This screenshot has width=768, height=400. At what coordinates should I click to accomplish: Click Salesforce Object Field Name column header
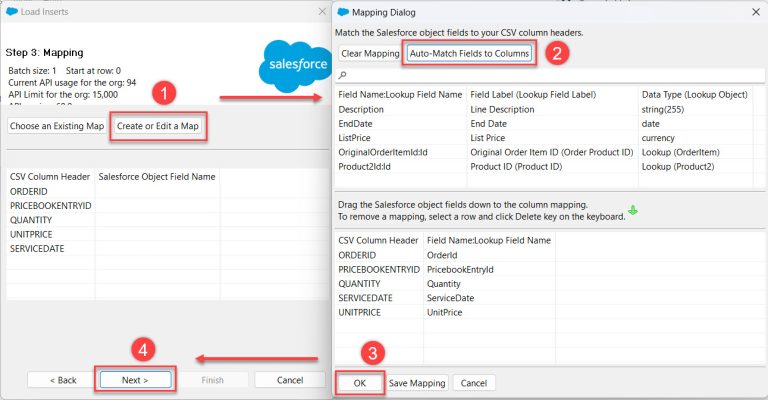click(157, 177)
